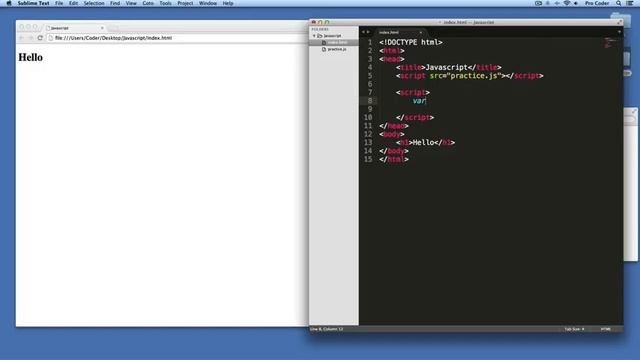This screenshot has width=640, height=360.
Task: Open the tab list dropdown arrow
Action: 619,32
